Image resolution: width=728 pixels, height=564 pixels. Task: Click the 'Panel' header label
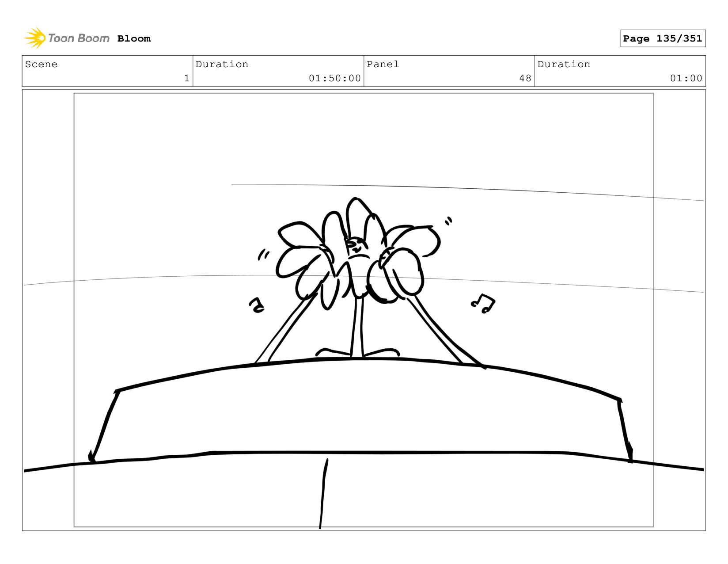coord(383,64)
